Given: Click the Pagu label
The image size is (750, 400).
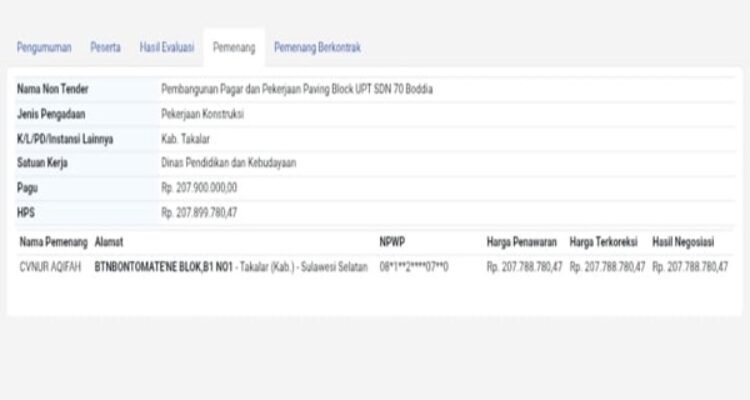Looking at the screenshot, I should 27,188.
